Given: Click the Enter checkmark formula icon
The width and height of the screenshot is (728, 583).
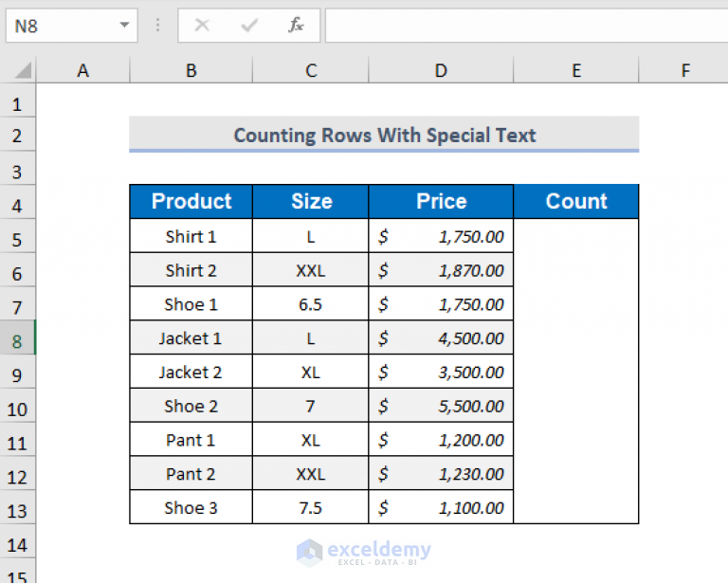Looking at the screenshot, I should (249, 25).
